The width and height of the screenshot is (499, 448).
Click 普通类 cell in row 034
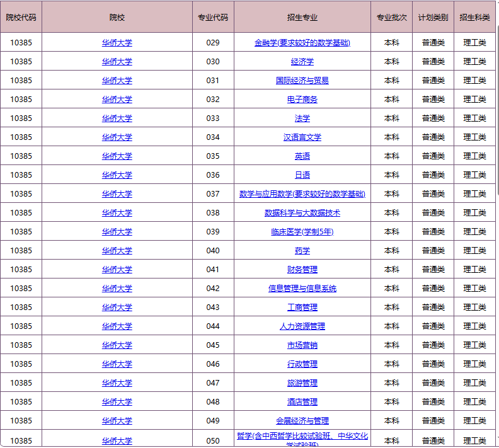click(x=433, y=137)
